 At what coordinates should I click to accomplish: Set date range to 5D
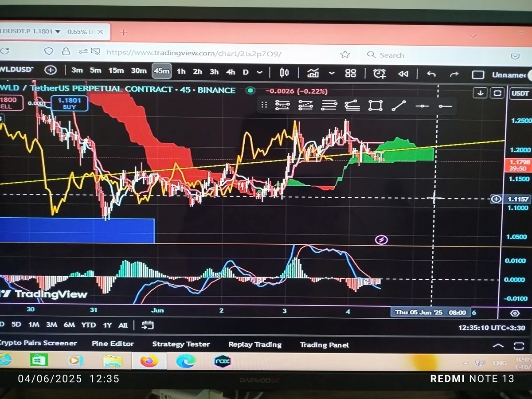click(x=16, y=325)
